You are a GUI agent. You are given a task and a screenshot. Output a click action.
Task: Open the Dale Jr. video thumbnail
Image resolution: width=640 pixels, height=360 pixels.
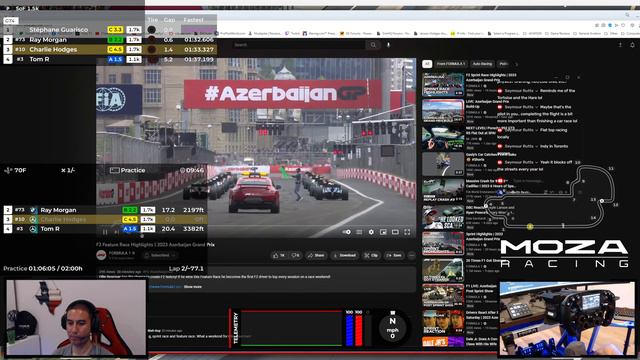coord(443,342)
